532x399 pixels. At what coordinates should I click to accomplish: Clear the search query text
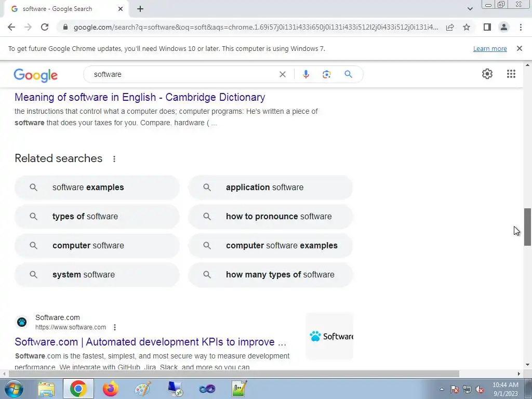point(282,74)
